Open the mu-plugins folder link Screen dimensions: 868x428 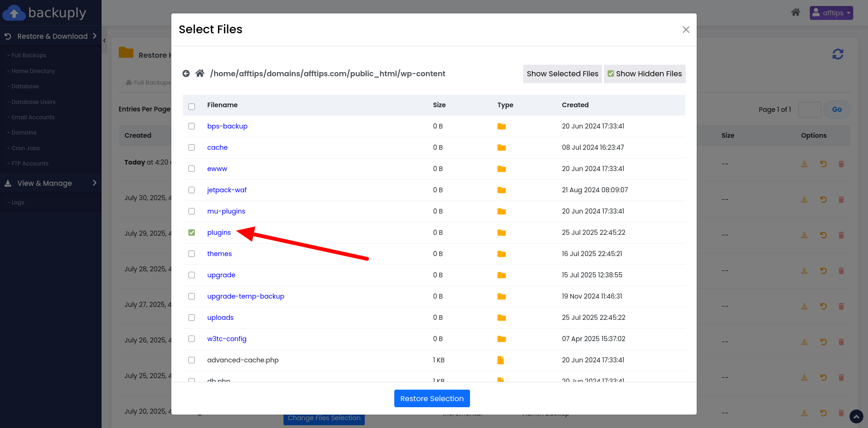tap(226, 211)
